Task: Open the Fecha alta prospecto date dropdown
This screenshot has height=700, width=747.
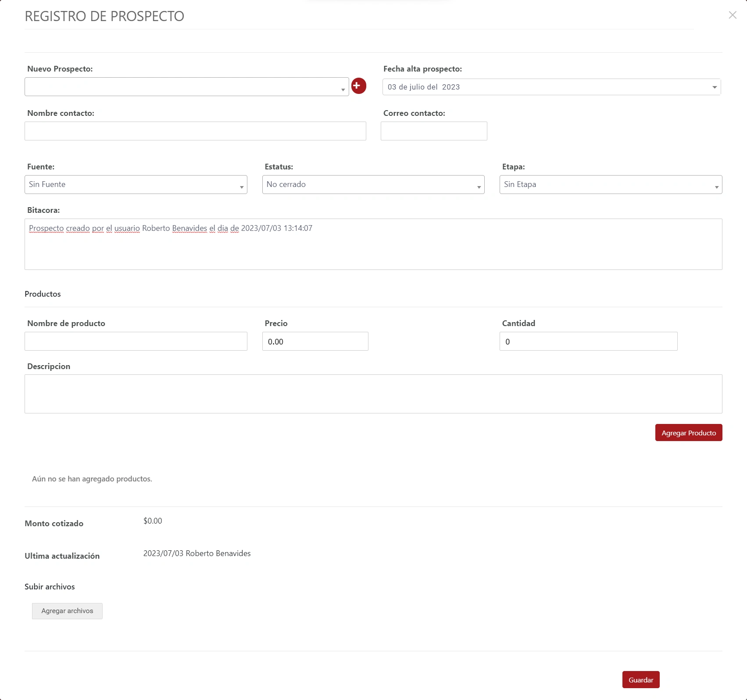Action: click(x=551, y=87)
